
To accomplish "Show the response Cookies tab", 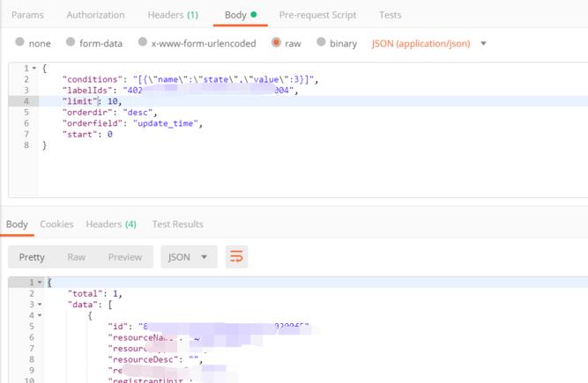I will 56,225.
